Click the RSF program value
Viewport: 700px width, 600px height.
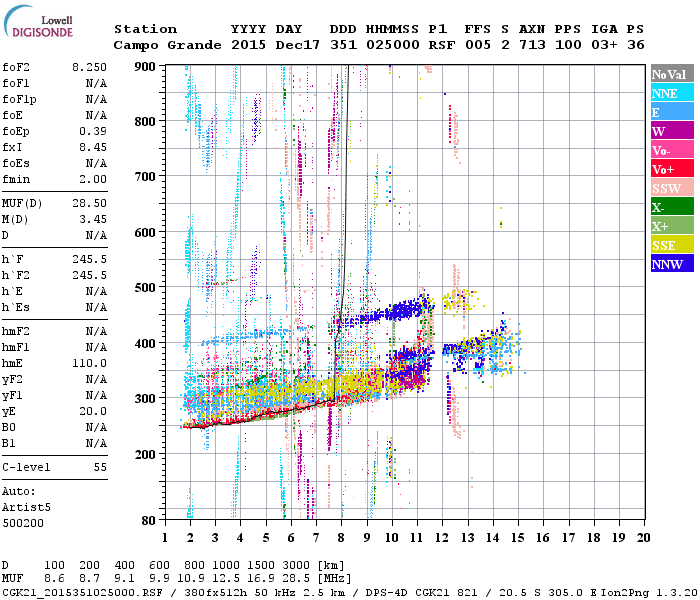[442, 45]
